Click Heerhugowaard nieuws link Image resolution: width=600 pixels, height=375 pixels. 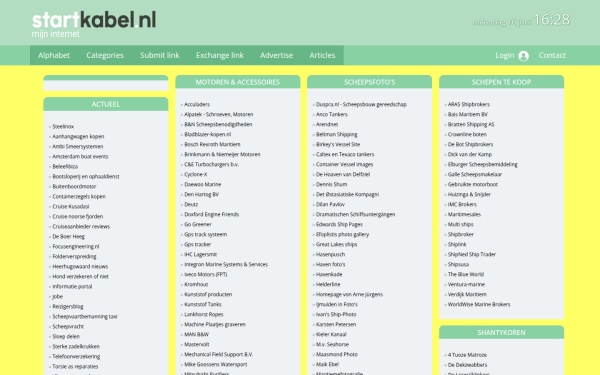tap(80, 266)
